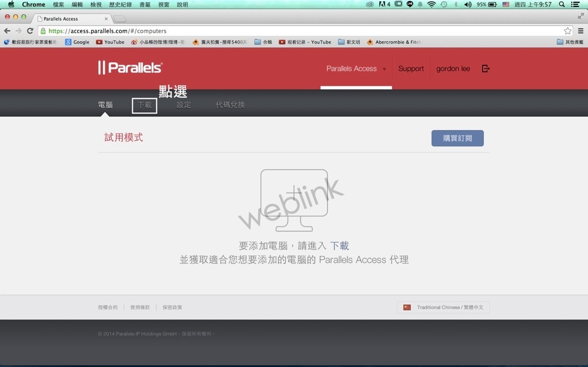Open the first YouTube bookmark
Screen dimensions: 588x367
click(x=110, y=42)
